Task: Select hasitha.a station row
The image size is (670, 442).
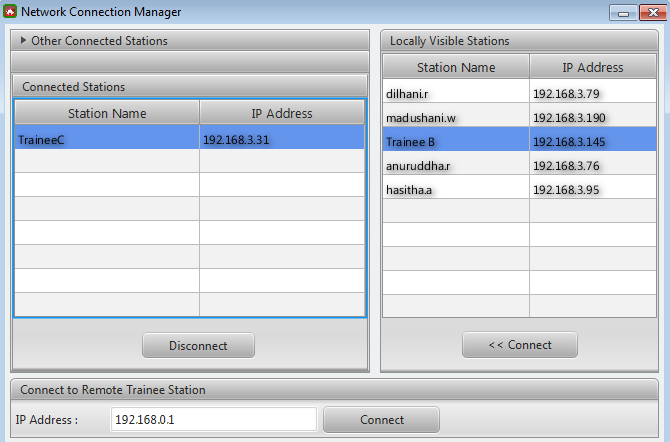Action: click(x=456, y=187)
